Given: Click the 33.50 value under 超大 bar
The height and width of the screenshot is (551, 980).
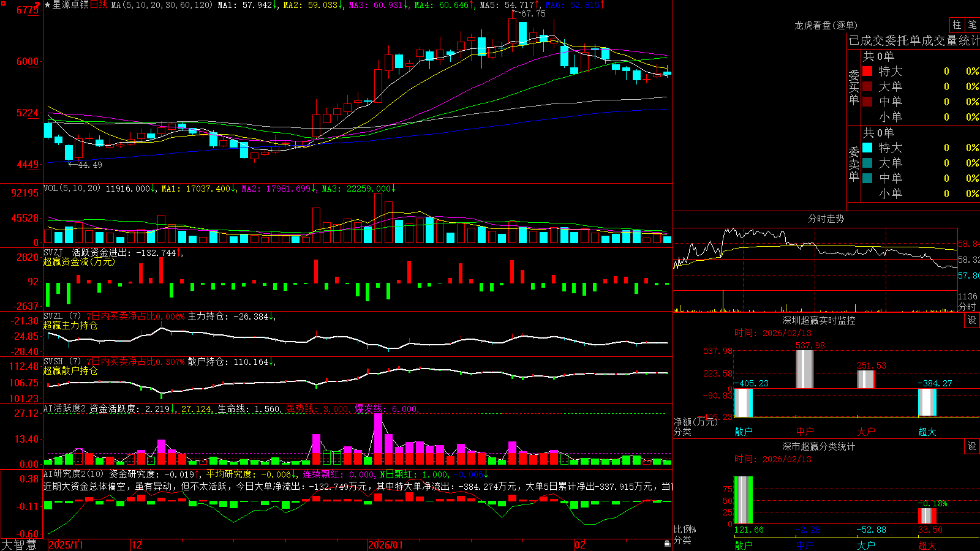Looking at the screenshot, I should click(930, 530).
